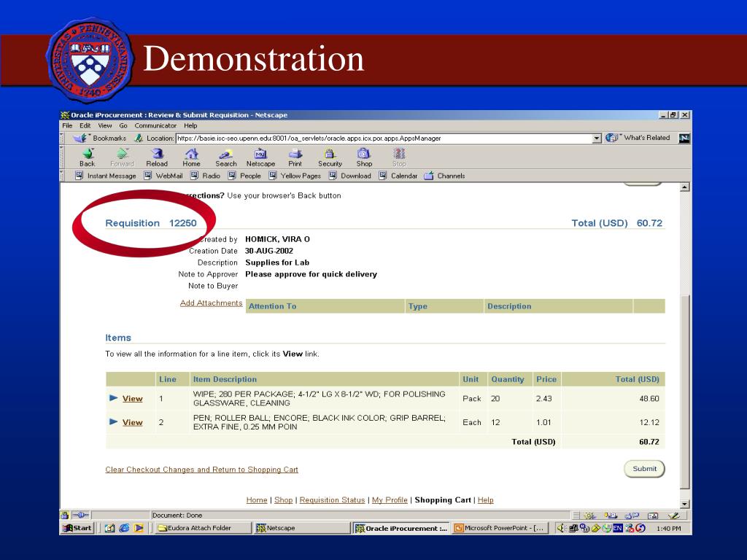
Task: Open the Security toolbar icon
Action: click(x=330, y=157)
